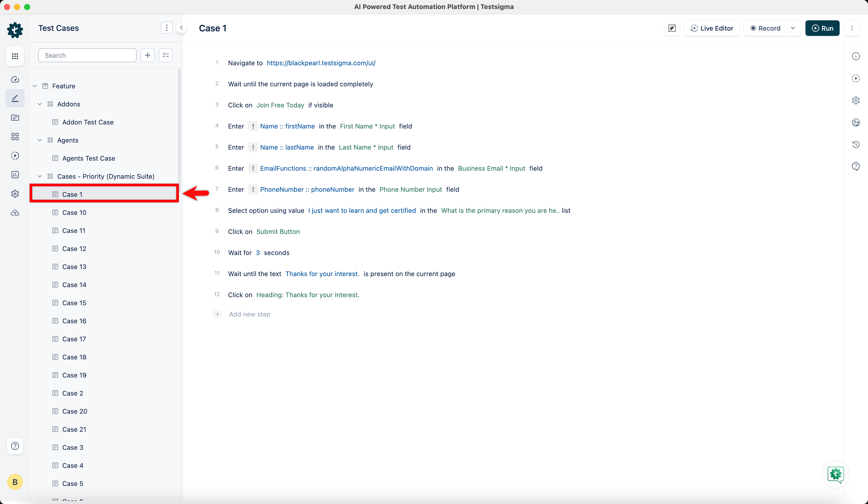This screenshot has width=868, height=504.
Task: Open the info icon beside step one
Action: point(856,56)
